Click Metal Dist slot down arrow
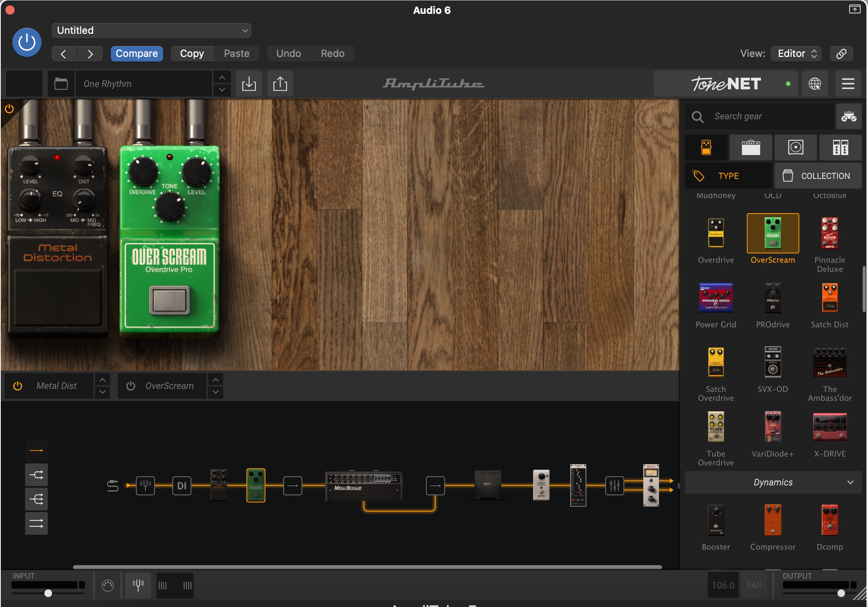Image resolution: width=868 pixels, height=607 pixels. click(102, 392)
